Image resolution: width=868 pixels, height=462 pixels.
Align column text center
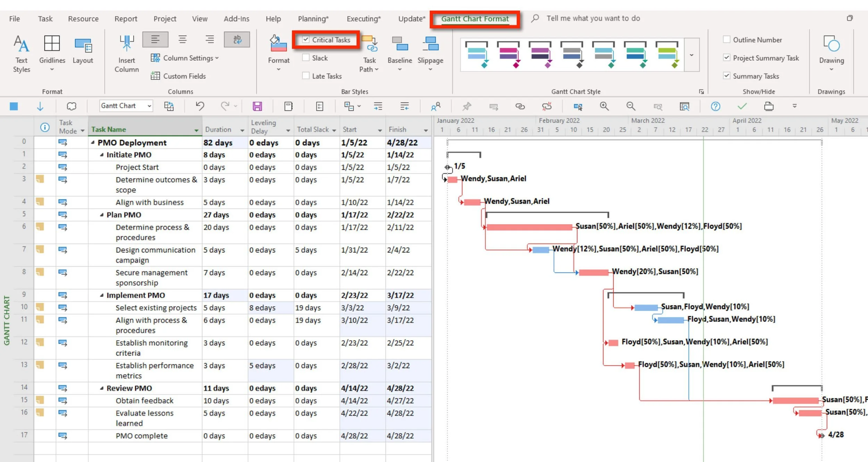[x=183, y=39]
